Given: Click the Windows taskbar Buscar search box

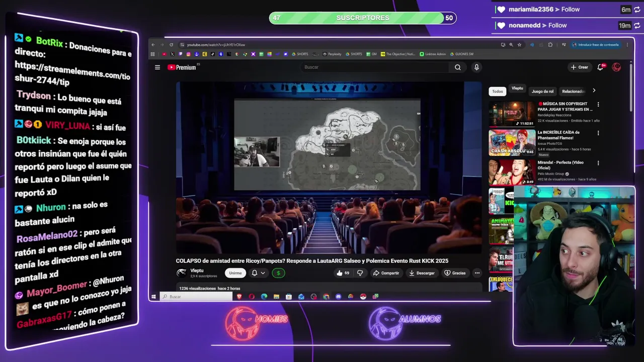Looking at the screenshot, I should tap(196, 297).
